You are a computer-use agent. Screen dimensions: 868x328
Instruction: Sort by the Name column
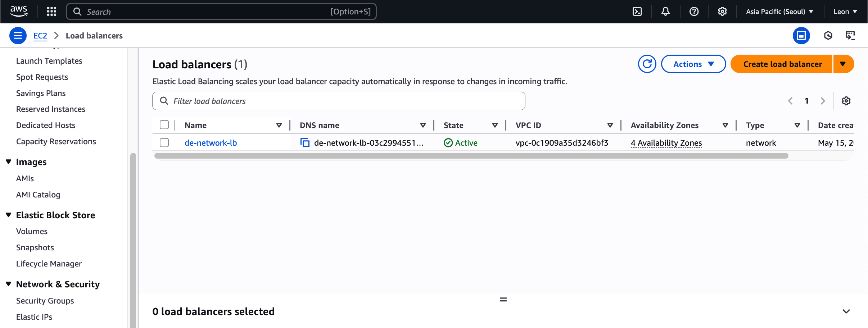tap(279, 125)
